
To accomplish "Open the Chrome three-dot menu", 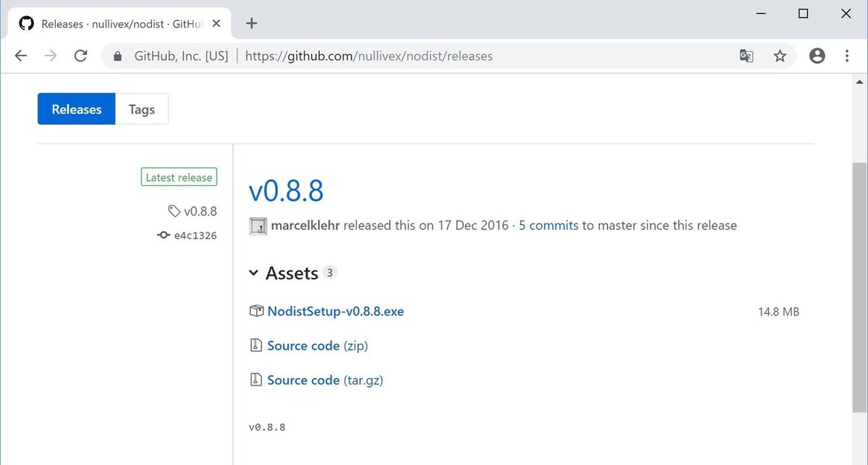I will (x=846, y=55).
